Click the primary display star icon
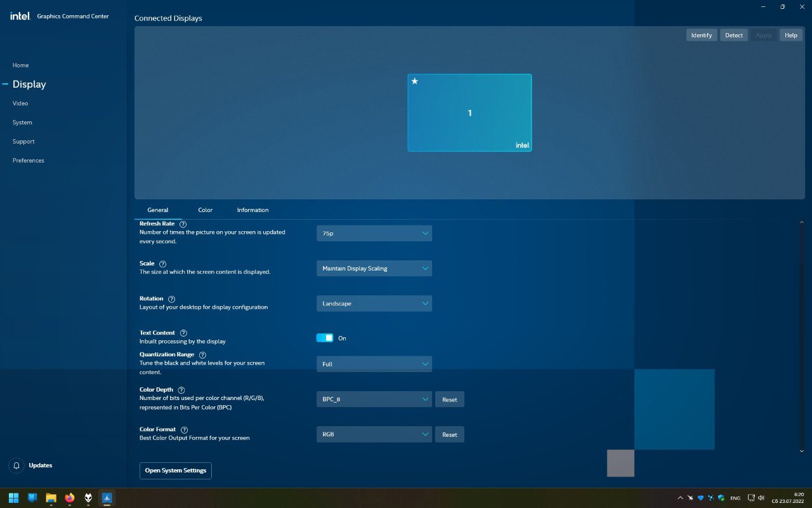This screenshot has height=508, width=812. click(415, 81)
